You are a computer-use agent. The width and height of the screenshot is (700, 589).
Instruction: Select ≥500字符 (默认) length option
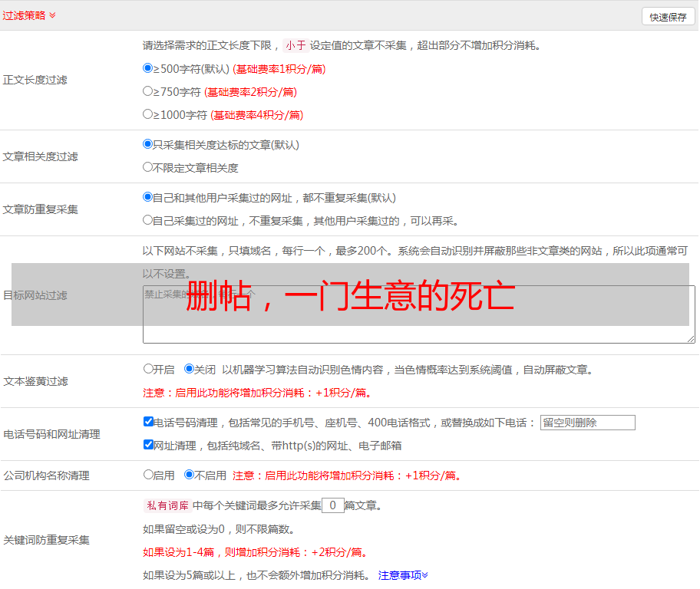pyautogui.click(x=147, y=68)
